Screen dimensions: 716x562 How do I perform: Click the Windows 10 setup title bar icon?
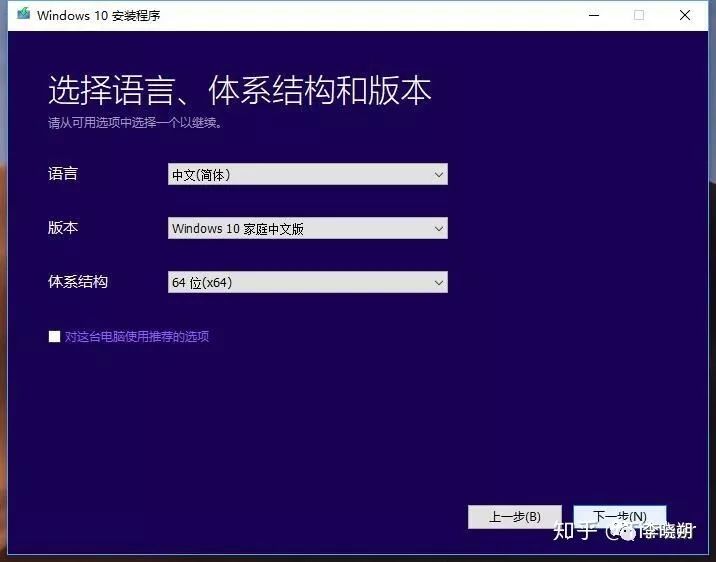tap(23, 14)
